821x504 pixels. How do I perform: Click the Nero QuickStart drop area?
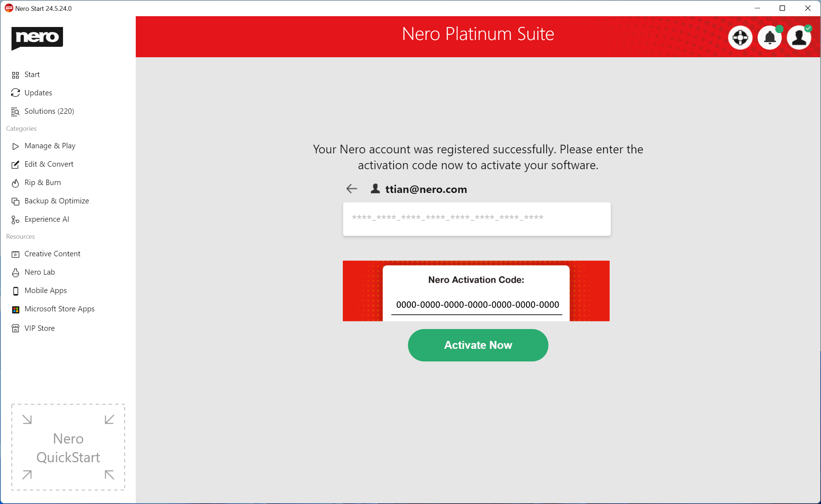tap(68, 447)
